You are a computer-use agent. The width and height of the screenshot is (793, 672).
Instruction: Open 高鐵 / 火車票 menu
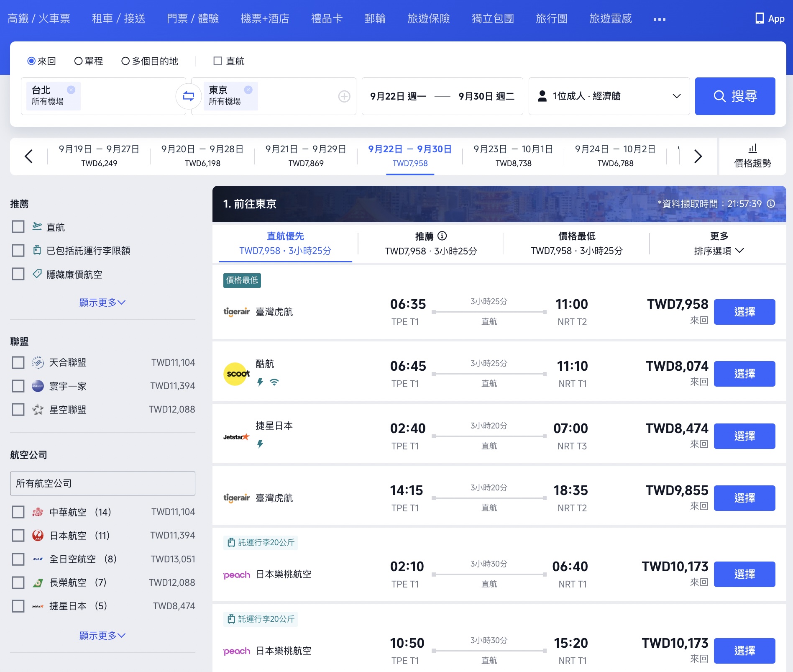click(x=39, y=18)
